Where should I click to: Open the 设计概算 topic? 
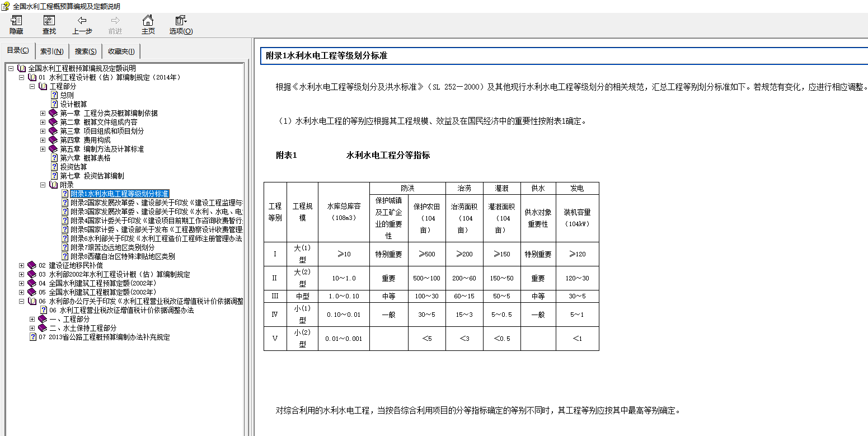tap(74, 104)
